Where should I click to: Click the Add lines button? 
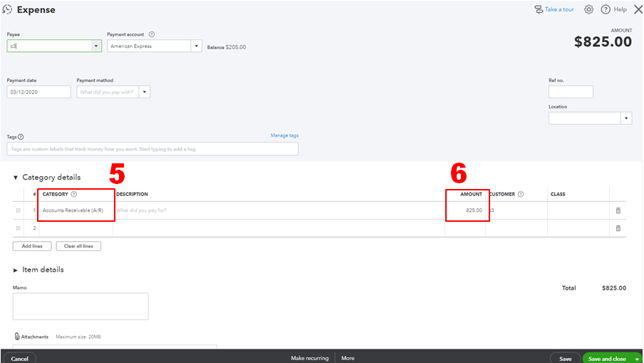(x=32, y=246)
